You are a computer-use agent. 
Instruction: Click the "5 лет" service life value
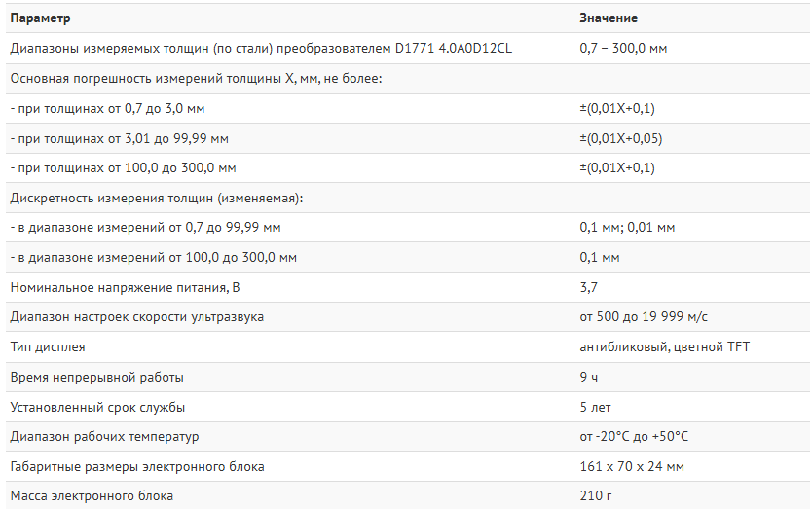point(595,407)
